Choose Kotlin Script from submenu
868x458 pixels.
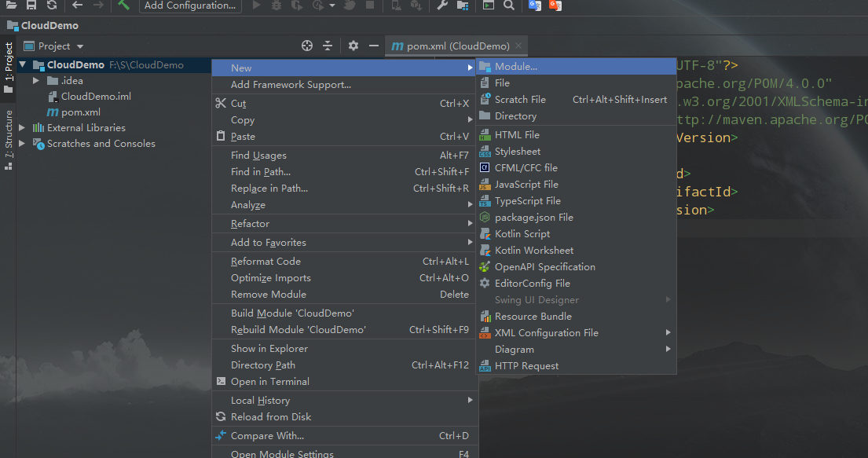click(577, 233)
